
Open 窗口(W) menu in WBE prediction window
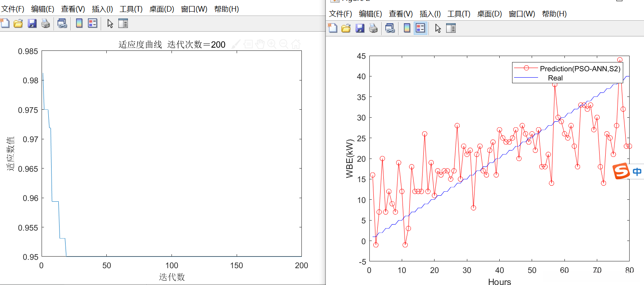(x=522, y=14)
